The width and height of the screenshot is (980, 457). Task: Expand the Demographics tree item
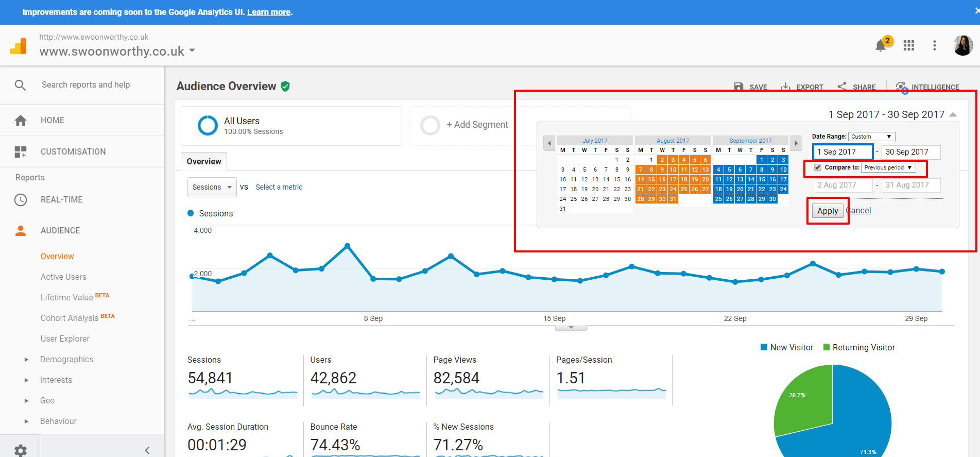click(26, 360)
